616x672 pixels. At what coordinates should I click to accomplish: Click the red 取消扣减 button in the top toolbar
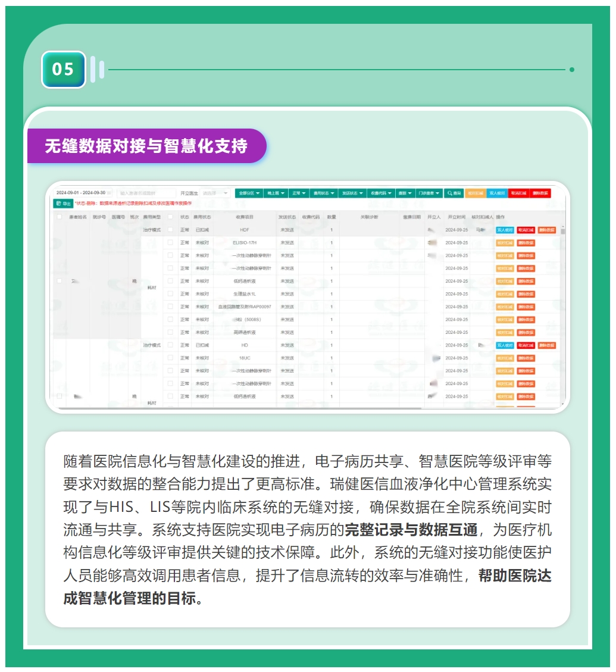519,193
